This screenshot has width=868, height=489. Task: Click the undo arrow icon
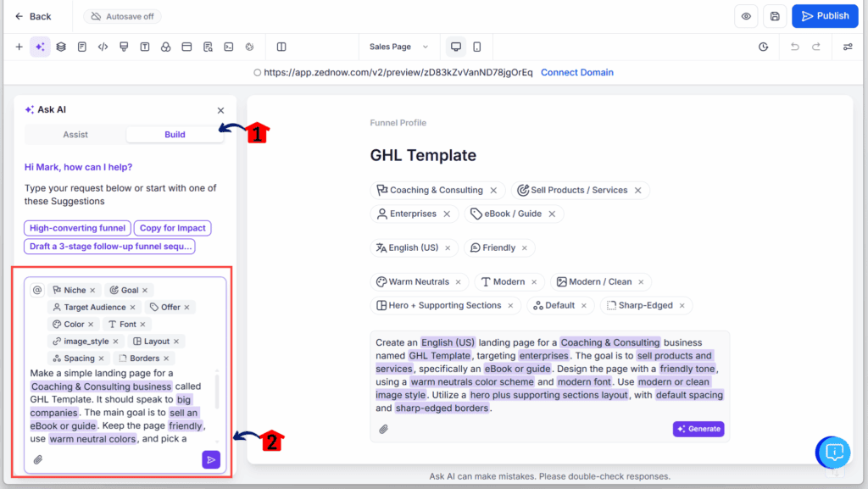tap(794, 47)
